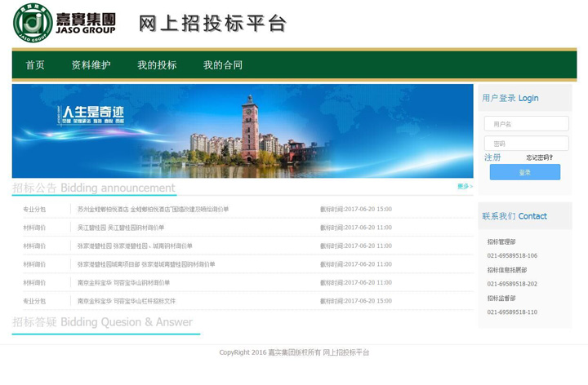Focus the 密码 password field
The image size is (588, 385).
(526, 144)
